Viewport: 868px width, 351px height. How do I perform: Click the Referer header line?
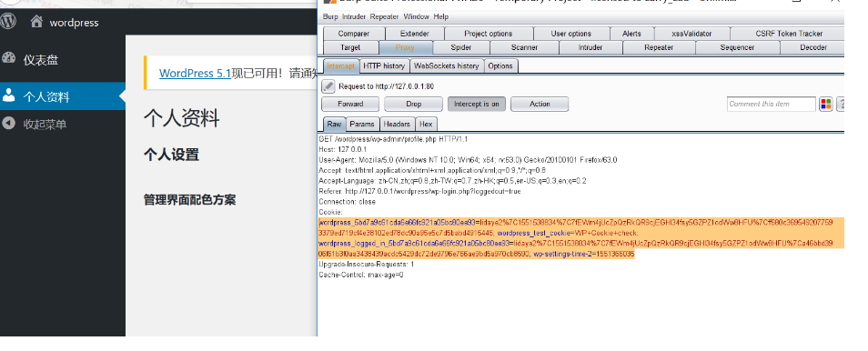tap(419, 192)
